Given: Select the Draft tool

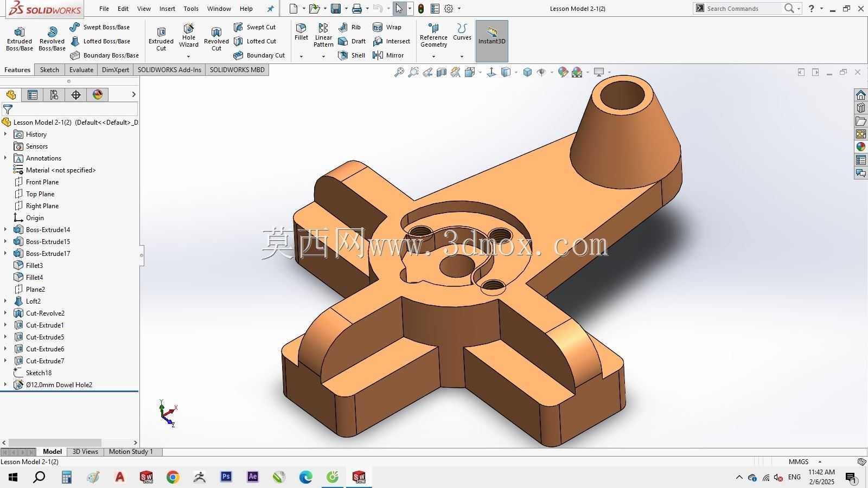Looking at the screenshot, I should [352, 41].
